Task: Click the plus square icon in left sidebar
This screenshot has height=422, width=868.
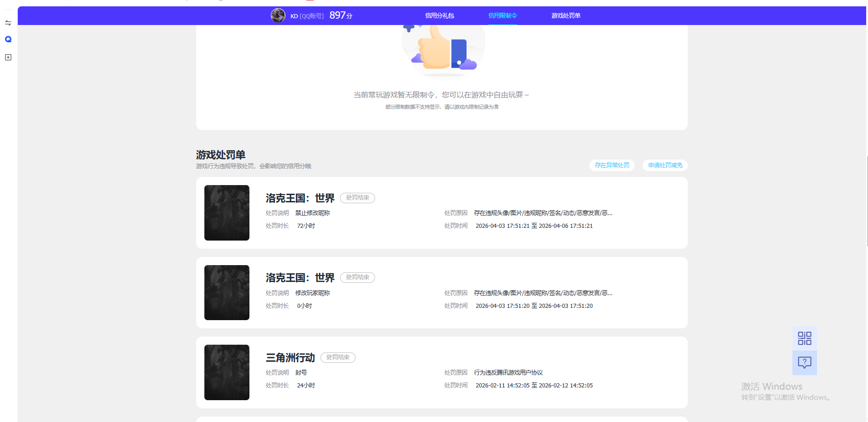Action: click(8, 57)
